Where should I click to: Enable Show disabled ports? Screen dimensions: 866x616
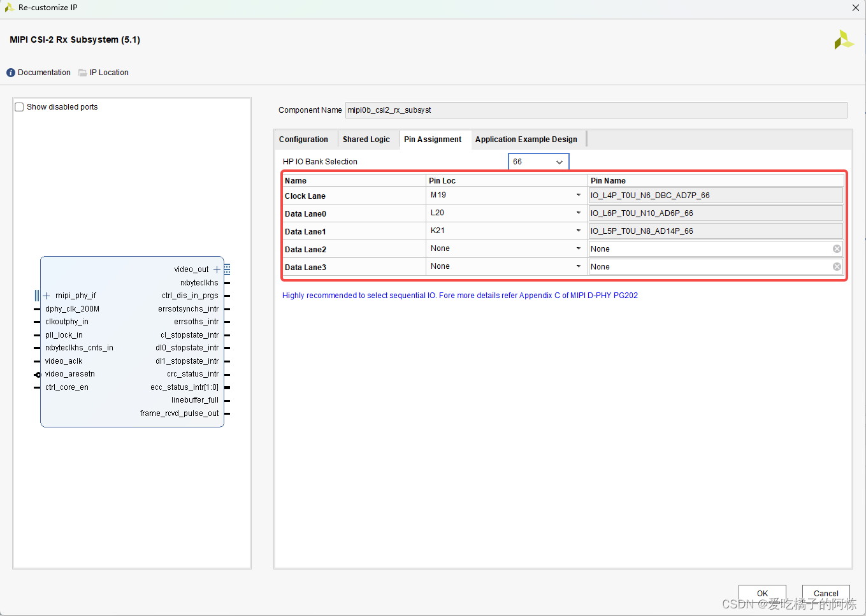(x=19, y=106)
